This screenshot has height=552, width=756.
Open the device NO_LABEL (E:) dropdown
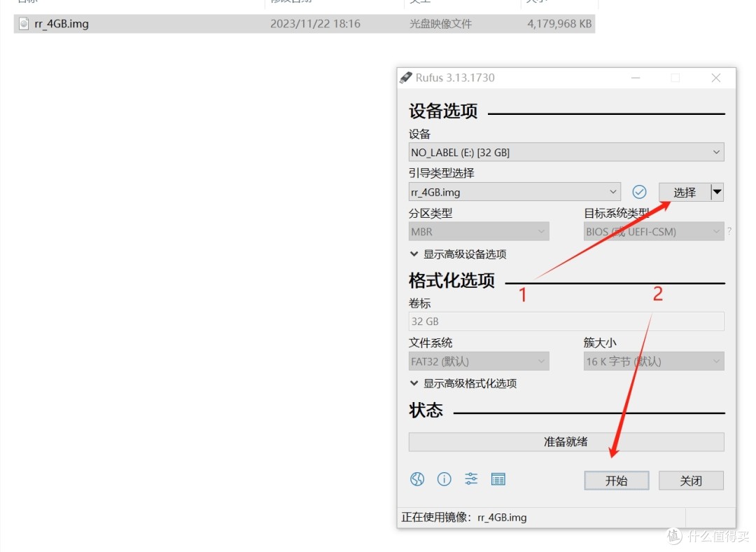566,153
